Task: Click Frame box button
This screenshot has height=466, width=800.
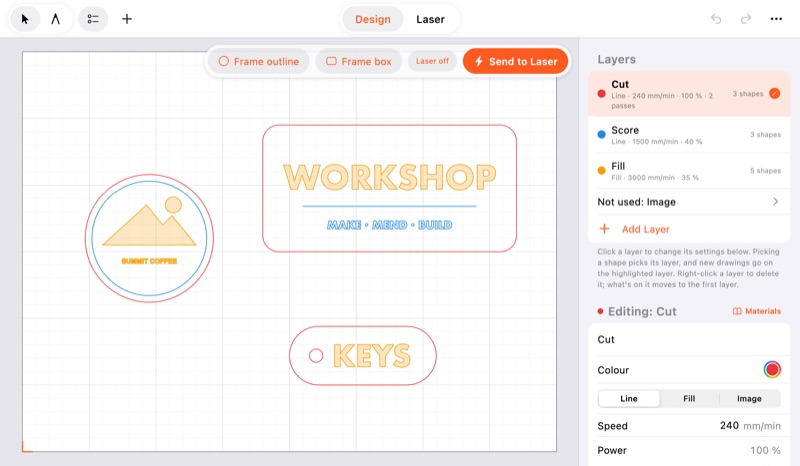Action: [x=359, y=61]
